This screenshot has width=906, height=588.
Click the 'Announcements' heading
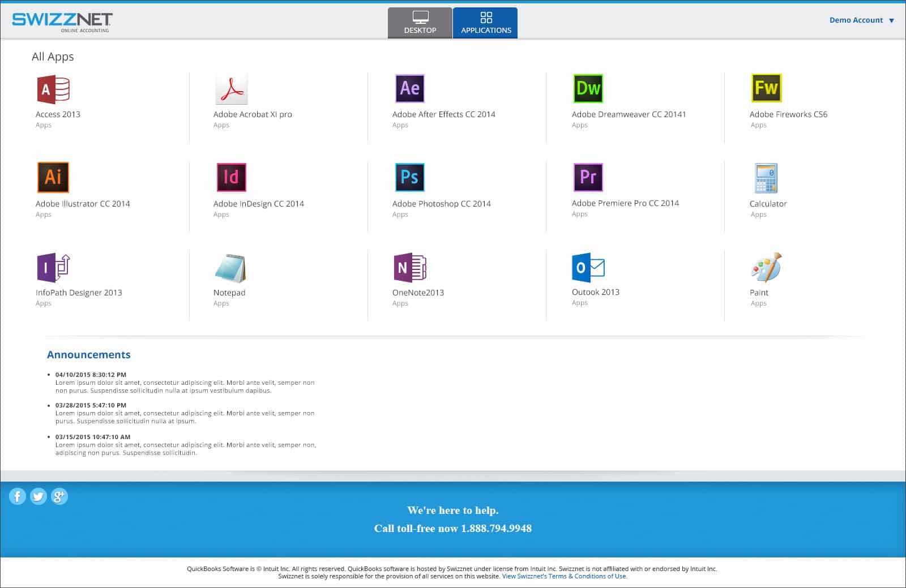(89, 355)
